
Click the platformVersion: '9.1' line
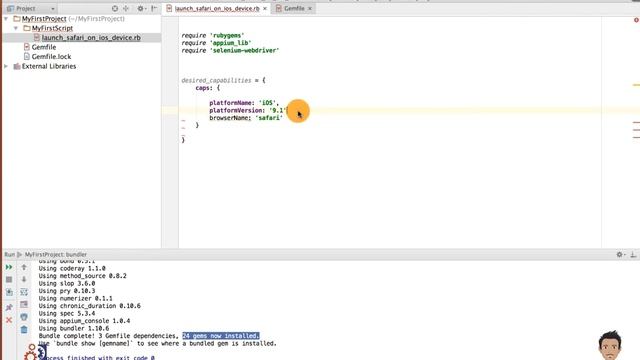(x=248, y=110)
